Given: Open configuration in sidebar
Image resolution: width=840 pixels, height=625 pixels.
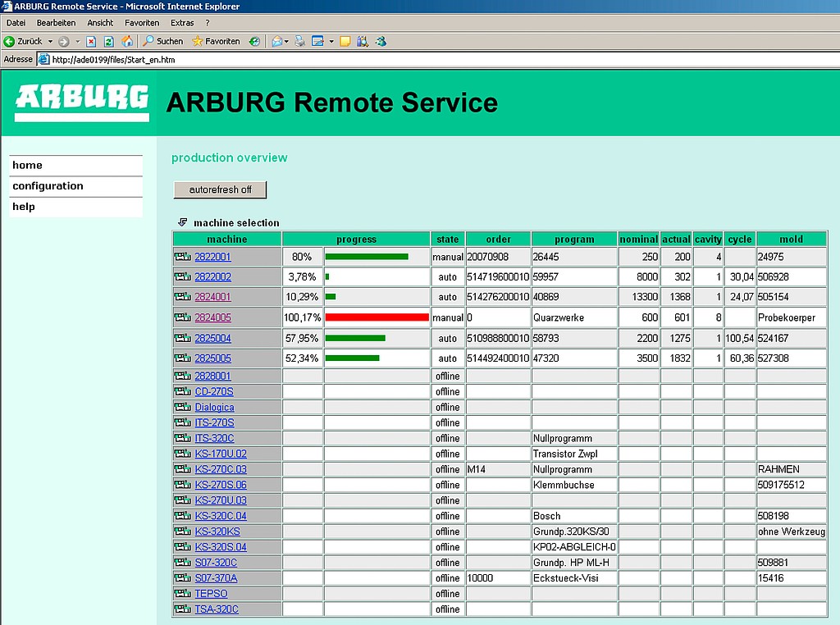Looking at the screenshot, I should click(x=76, y=186).
